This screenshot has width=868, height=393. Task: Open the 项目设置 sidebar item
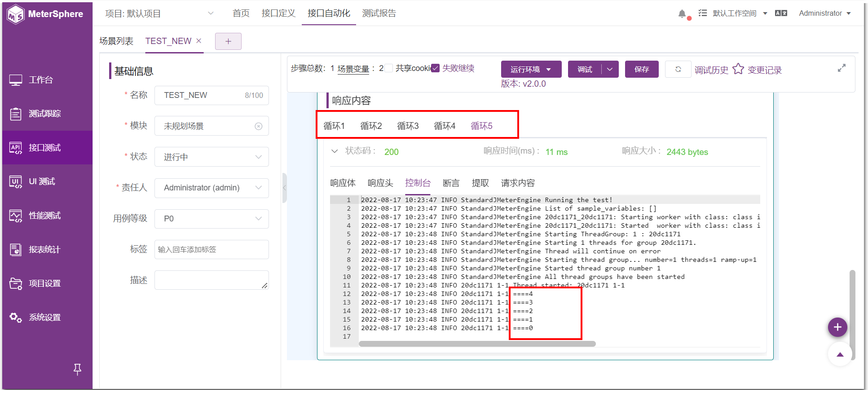pyautogui.click(x=47, y=283)
